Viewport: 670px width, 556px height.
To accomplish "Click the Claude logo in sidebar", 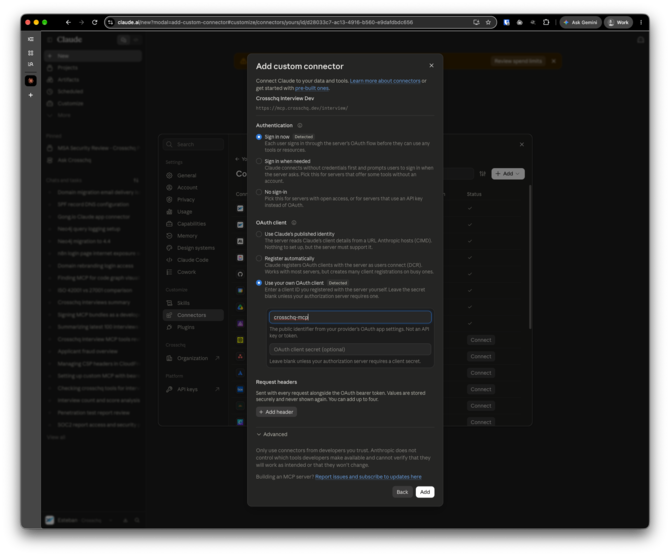I will point(69,39).
